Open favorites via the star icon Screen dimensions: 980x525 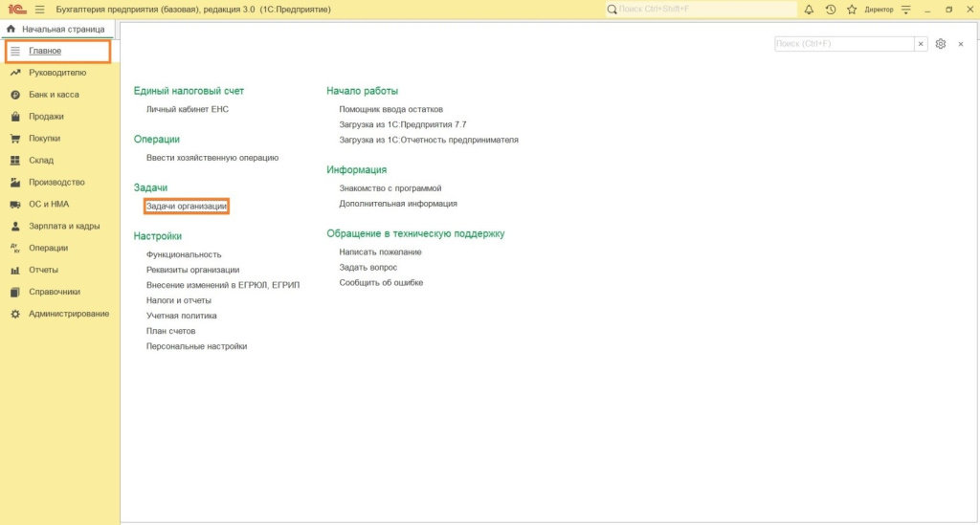(851, 9)
